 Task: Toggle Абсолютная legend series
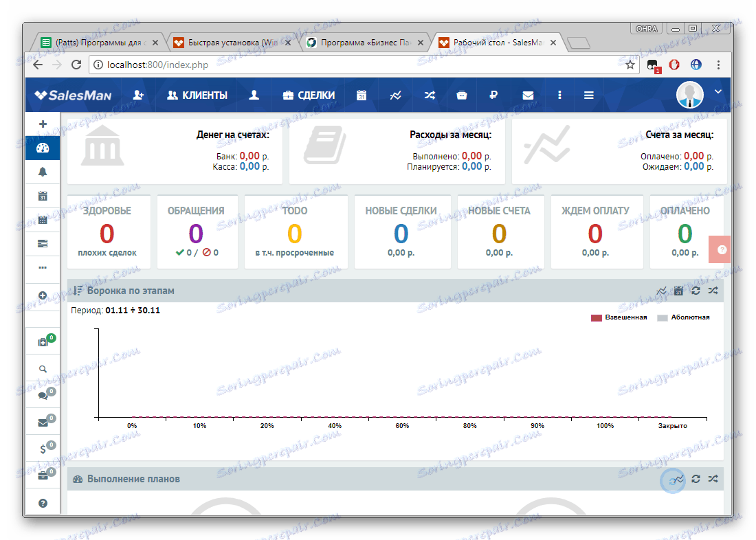point(684,317)
